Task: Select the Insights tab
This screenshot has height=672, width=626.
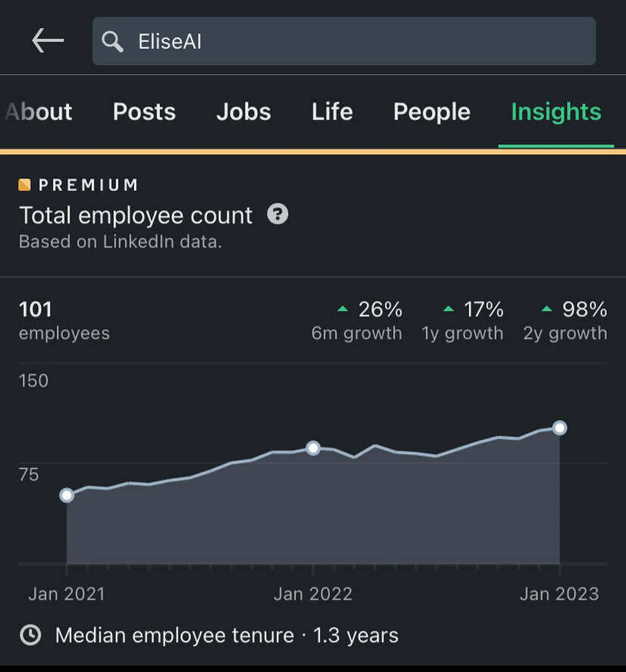Action: click(x=556, y=112)
